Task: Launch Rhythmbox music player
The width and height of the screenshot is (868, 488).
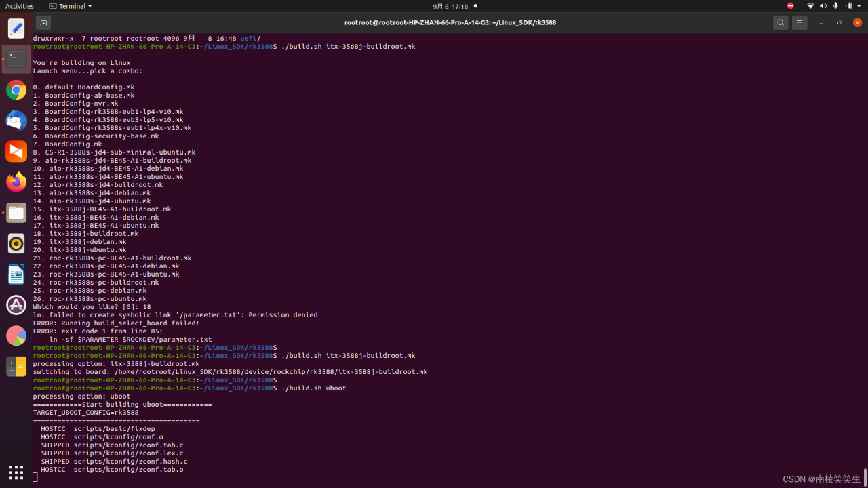Action: click(16, 243)
